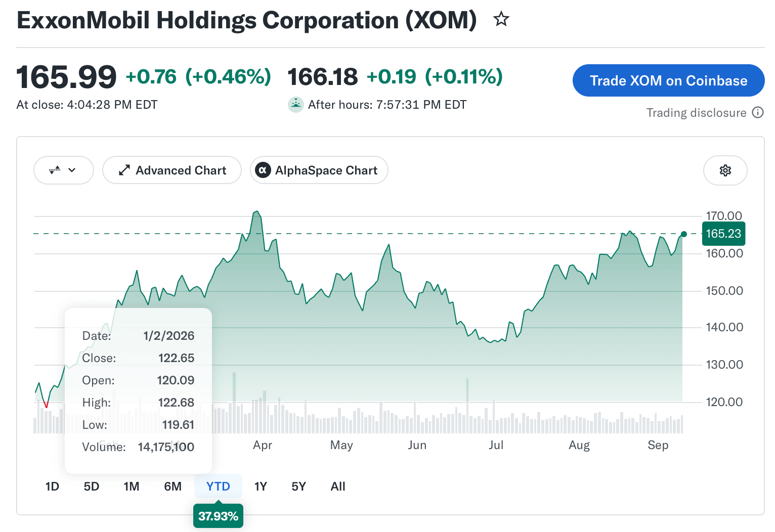The height and width of the screenshot is (532, 775).
Task: Click the daily change +0.76 (+0.46%)
Action: point(198,77)
